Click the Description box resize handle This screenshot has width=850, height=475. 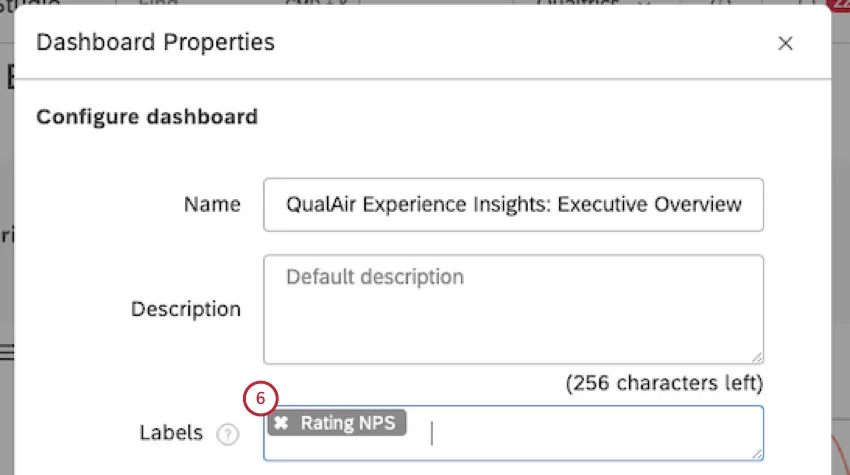point(757,357)
